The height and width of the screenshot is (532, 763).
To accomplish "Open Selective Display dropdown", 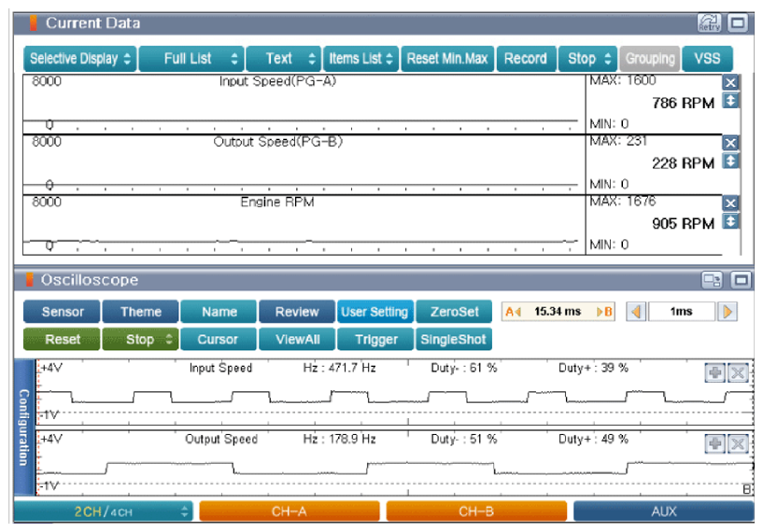I will pyautogui.click(x=79, y=59).
